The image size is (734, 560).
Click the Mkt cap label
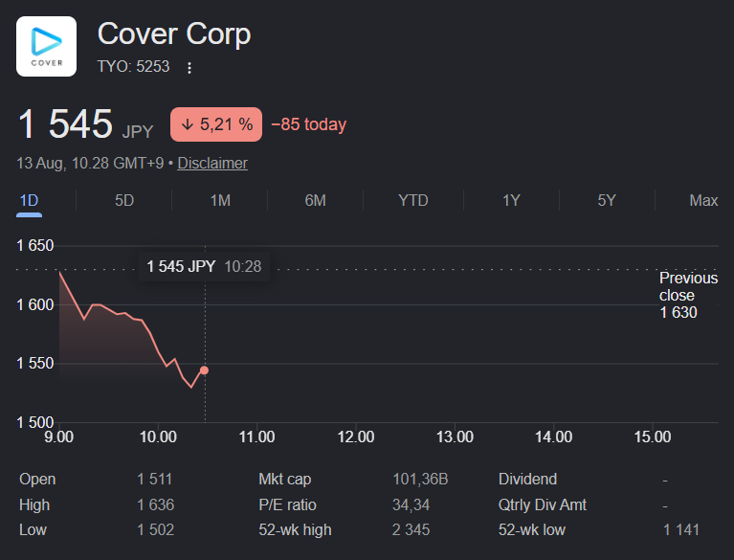point(284,479)
